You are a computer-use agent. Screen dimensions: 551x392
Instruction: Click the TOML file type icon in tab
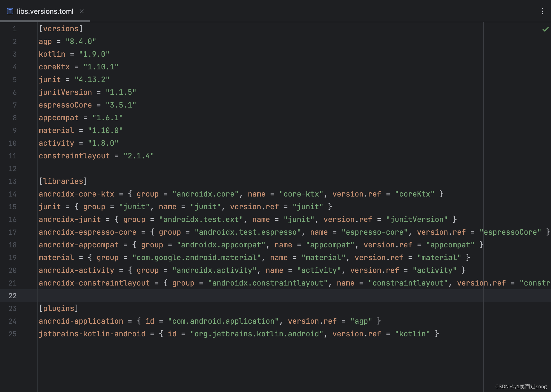(x=10, y=11)
